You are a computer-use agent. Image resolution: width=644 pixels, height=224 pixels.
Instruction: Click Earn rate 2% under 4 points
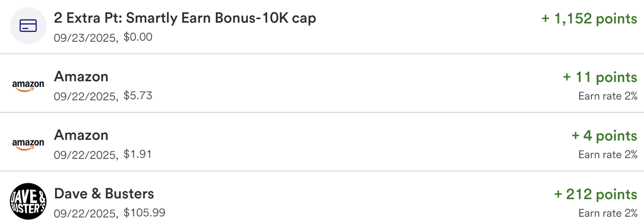click(608, 155)
